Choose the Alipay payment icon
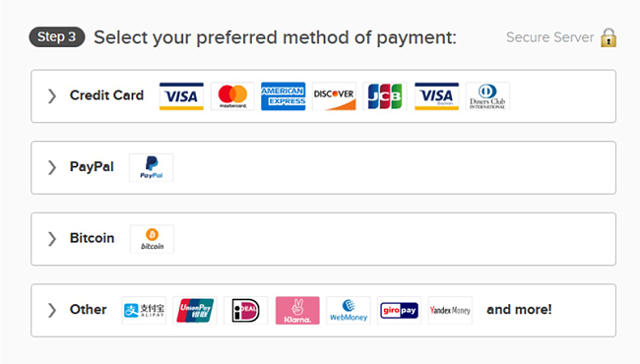This screenshot has height=364, width=640. [x=144, y=310]
